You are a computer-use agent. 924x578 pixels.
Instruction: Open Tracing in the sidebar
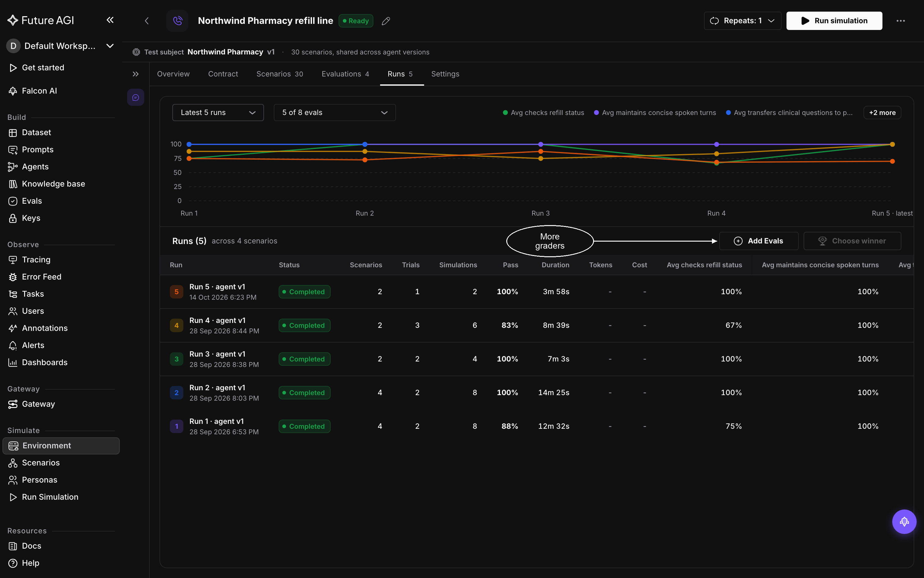coord(36,260)
